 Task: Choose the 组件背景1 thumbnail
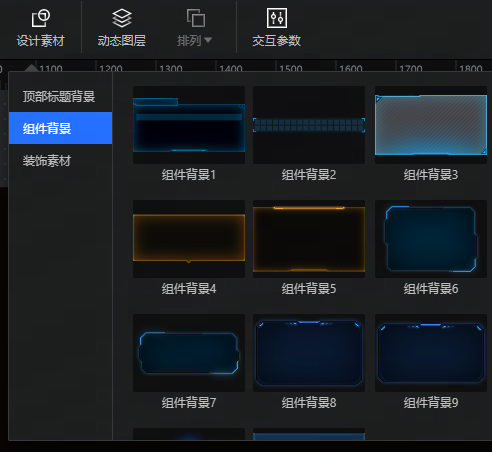pyautogui.click(x=189, y=125)
